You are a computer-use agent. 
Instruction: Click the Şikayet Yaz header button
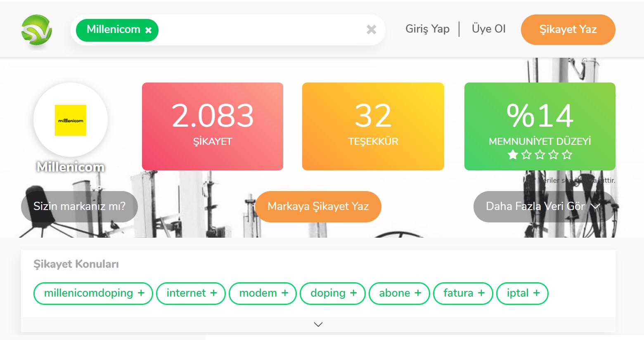tap(568, 29)
